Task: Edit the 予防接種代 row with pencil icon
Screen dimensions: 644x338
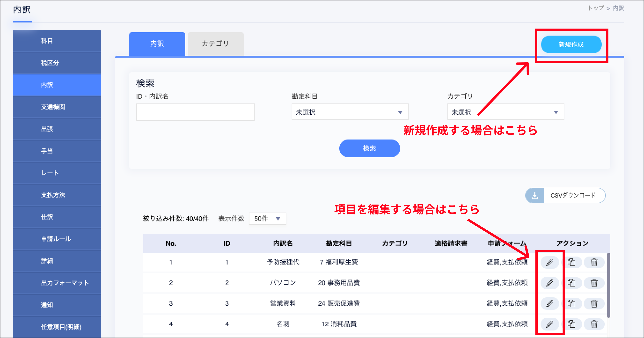Action: 549,262
